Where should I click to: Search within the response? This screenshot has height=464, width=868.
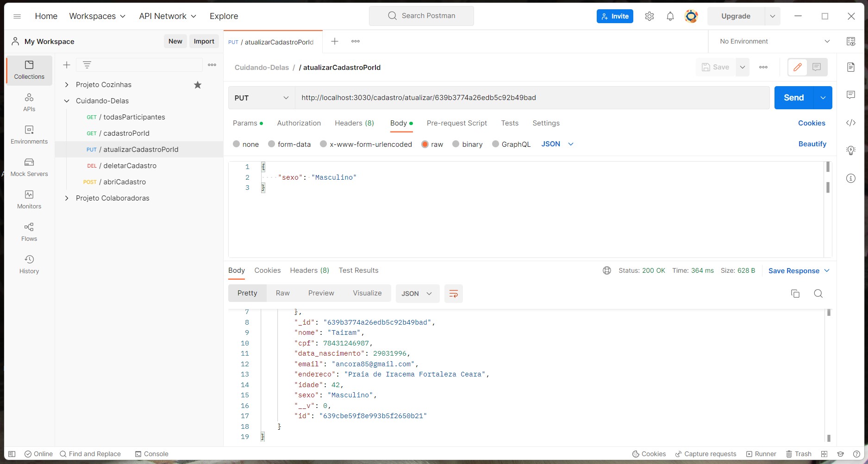tap(818, 294)
